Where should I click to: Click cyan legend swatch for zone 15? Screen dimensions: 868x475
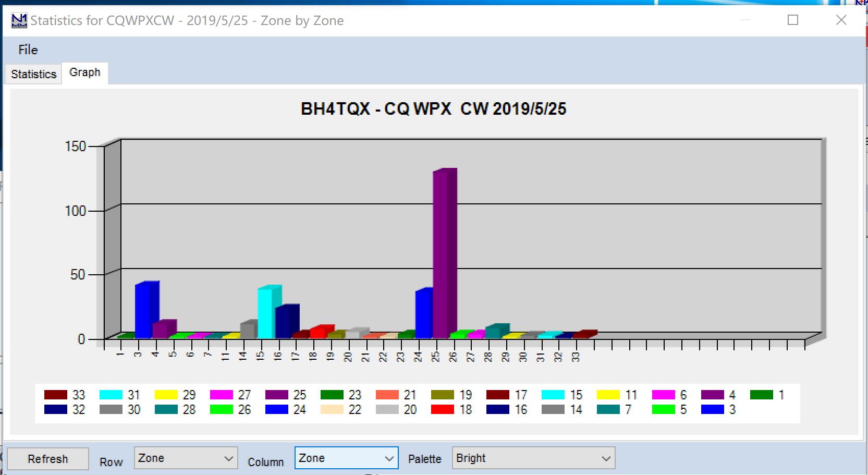pyautogui.click(x=553, y=395)
